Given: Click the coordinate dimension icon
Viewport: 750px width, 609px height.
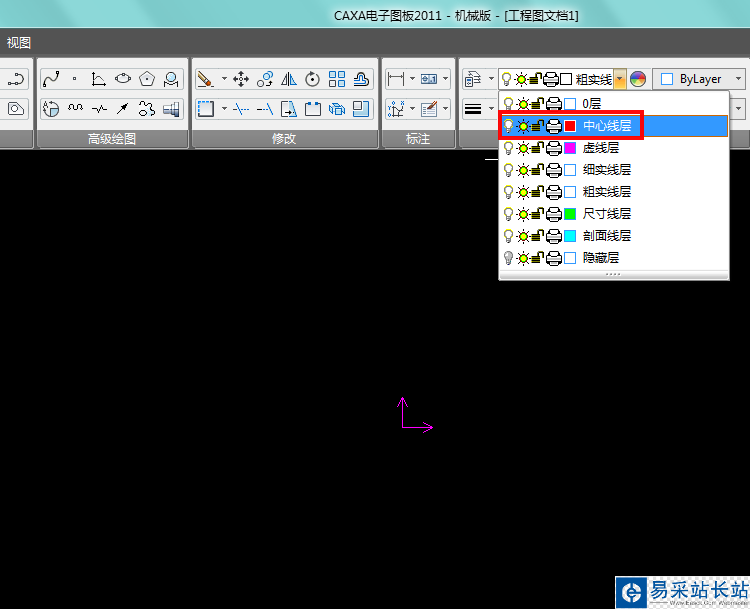Looking at the screenshot, I should (396, 109).
